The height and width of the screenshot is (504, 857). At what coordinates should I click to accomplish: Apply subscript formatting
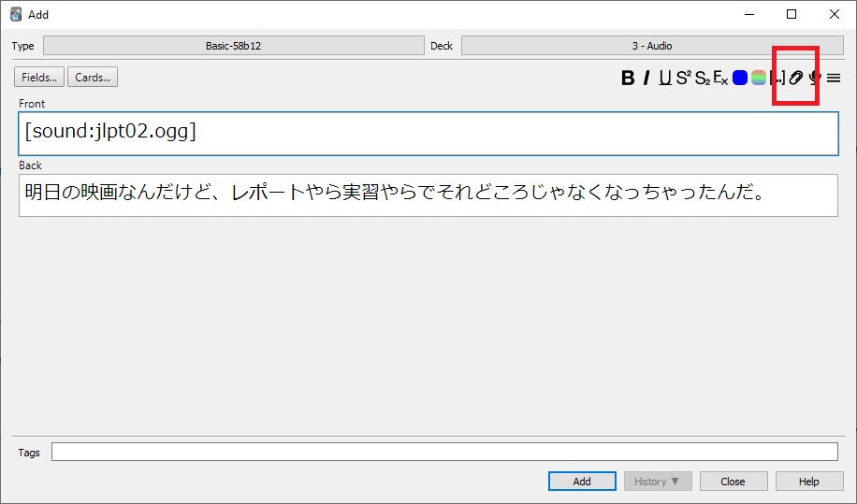click(702, 79)
